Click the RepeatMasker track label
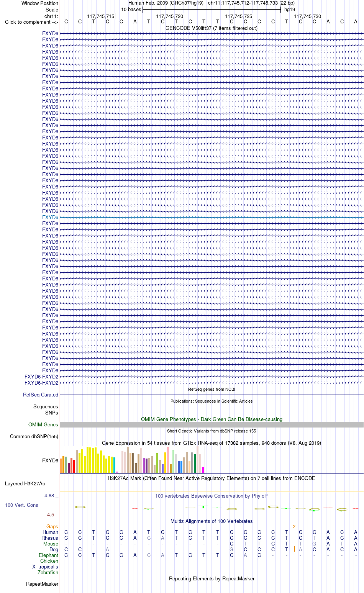 (x=42, y=584)
